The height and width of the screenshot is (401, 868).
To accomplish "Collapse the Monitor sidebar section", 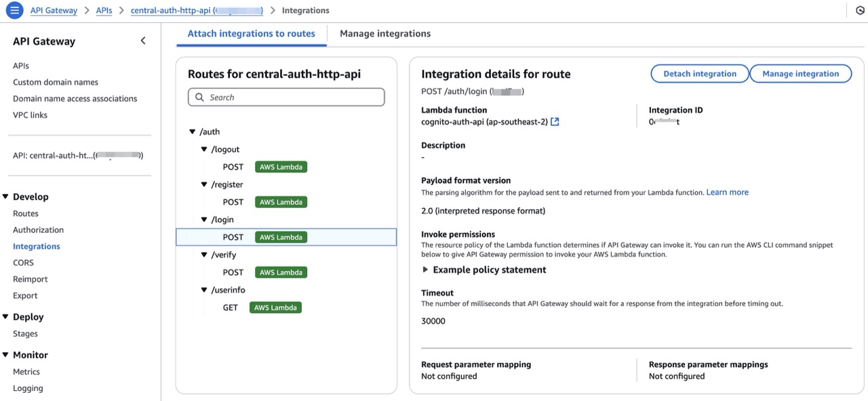I will pyautogui.click(x=5, y=355).
